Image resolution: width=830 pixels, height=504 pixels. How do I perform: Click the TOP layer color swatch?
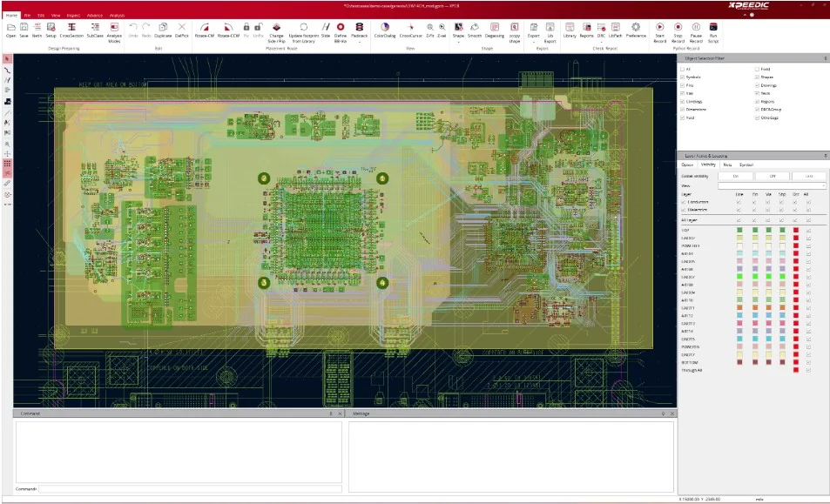(x=739, y=230)
